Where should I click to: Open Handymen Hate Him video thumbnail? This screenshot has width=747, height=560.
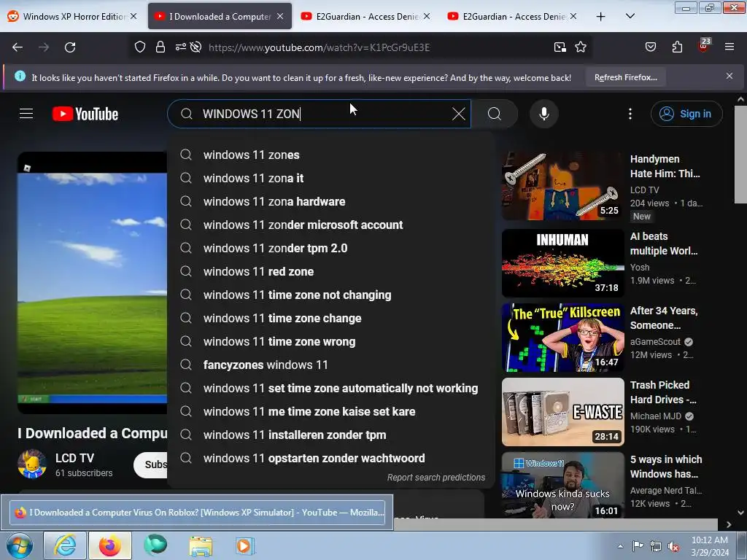[562, 186]
